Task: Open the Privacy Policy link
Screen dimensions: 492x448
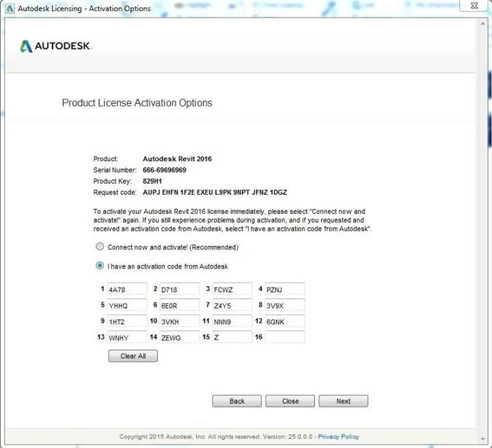Action: point(338,436)
